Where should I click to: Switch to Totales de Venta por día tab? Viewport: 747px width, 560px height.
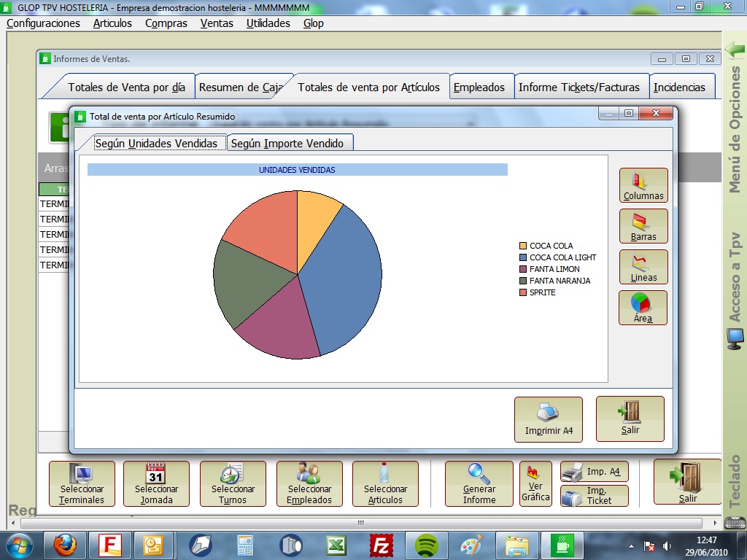[126, 87]
